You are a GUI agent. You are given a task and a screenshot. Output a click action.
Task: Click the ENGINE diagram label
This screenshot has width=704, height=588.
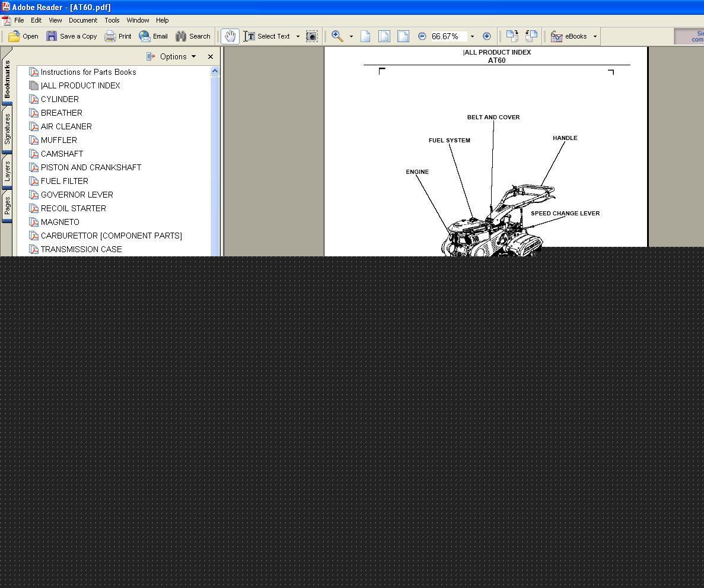tap(417, 171)
